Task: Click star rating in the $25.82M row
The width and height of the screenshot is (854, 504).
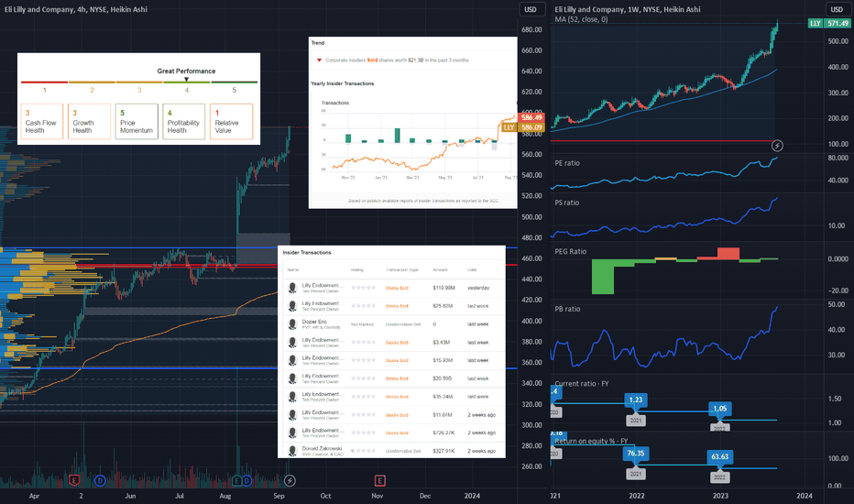Action: point(363,306)
